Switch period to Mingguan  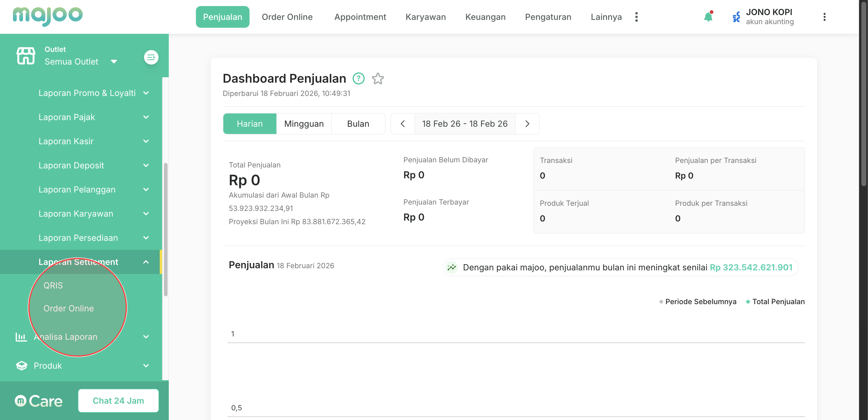pos(303,124)
